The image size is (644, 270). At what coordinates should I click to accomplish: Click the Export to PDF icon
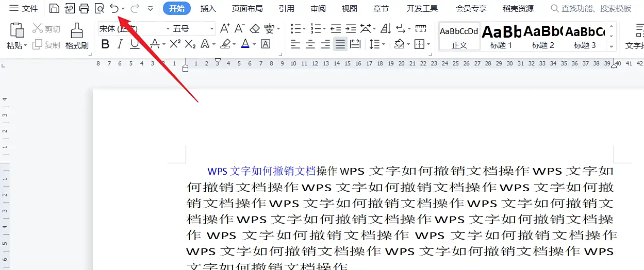point(69,8)
